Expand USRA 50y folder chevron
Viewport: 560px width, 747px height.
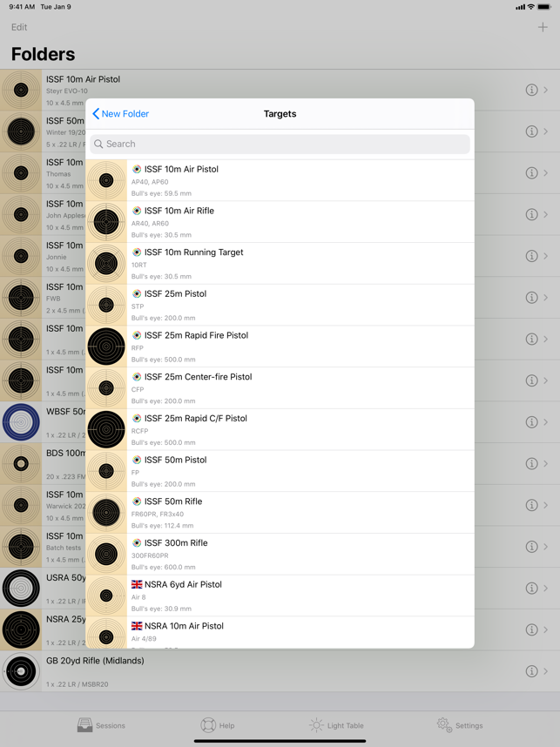coord(546,588)
